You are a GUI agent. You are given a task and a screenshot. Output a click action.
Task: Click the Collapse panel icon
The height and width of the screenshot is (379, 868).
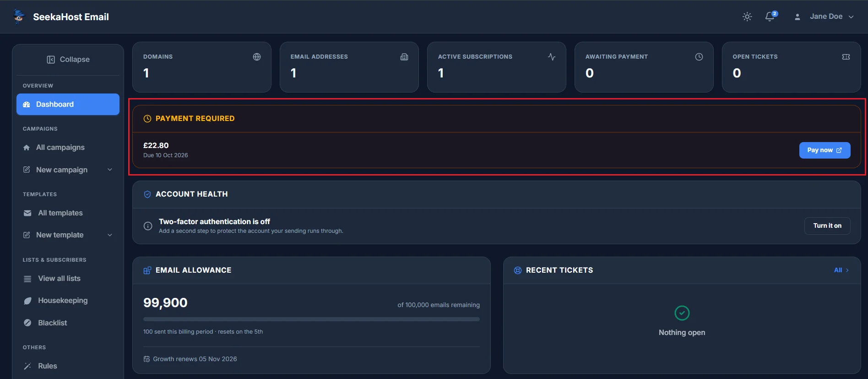pyautogui.click(x=51, y=60)
